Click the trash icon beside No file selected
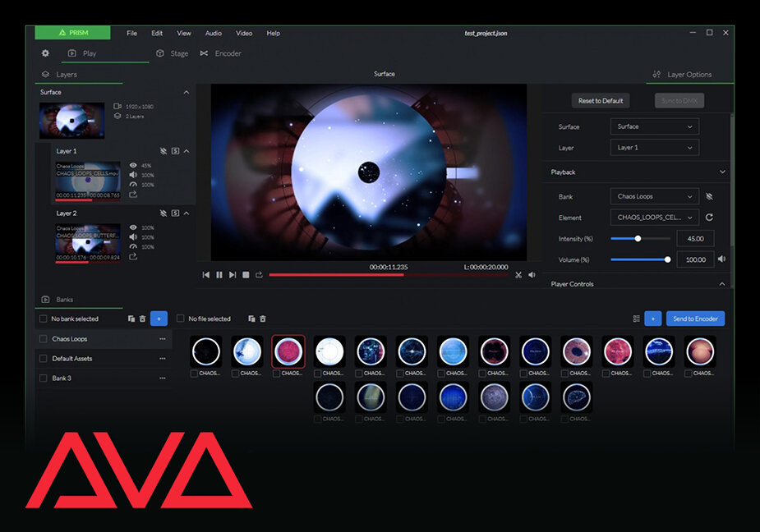760x532 pixels. [x=262, y=319]
